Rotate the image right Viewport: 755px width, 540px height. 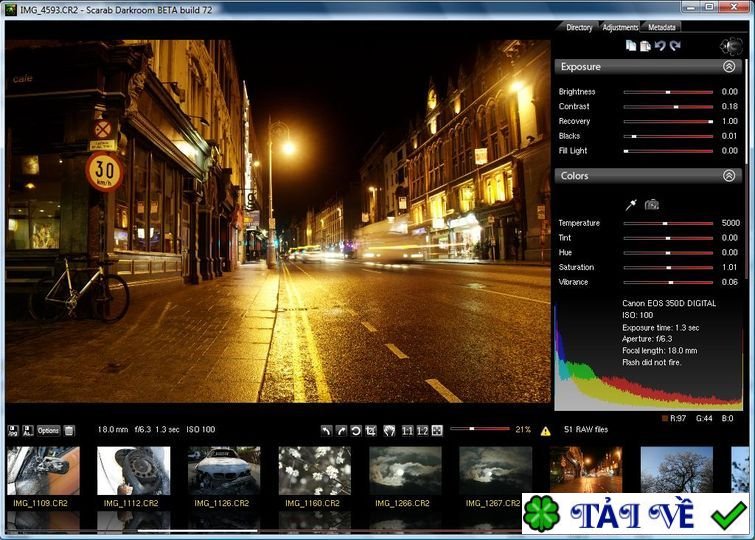[x=341, y=430]
